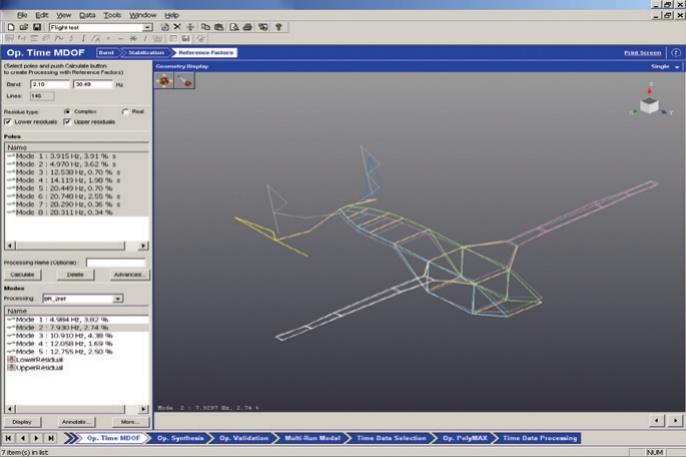Click the Display button
Viewport: 686px width, 457px height.
click(22, 422)
